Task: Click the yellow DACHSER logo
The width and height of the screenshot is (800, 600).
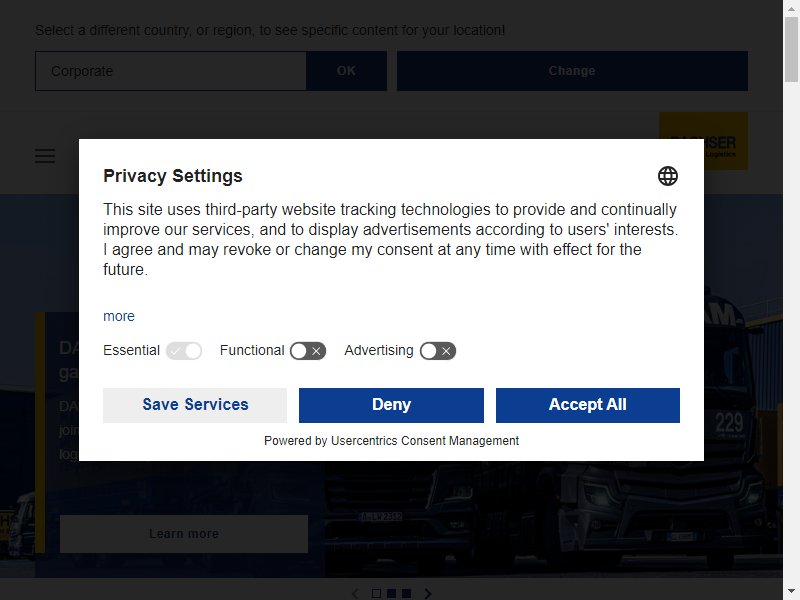Action: point(703,141)
